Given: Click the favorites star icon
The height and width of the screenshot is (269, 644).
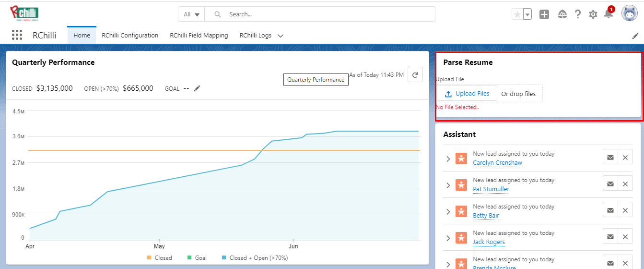Looking at the screenshot, I should [x=517, y=14].
